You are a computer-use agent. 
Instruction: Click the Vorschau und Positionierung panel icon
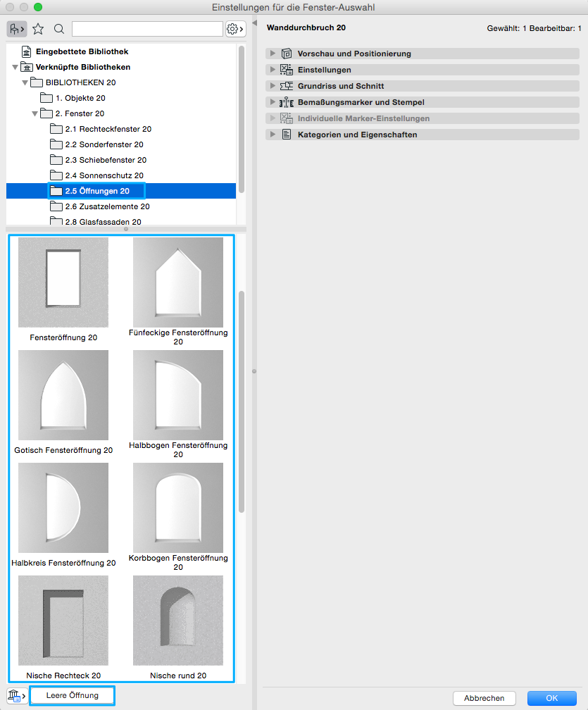click(287, 54)
